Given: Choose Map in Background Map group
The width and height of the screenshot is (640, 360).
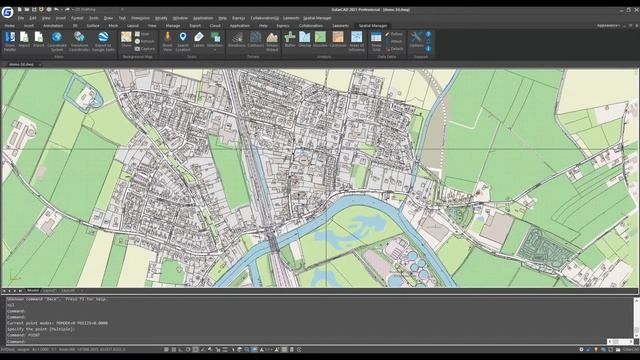Looking at the screenshot, I should 142,34.
